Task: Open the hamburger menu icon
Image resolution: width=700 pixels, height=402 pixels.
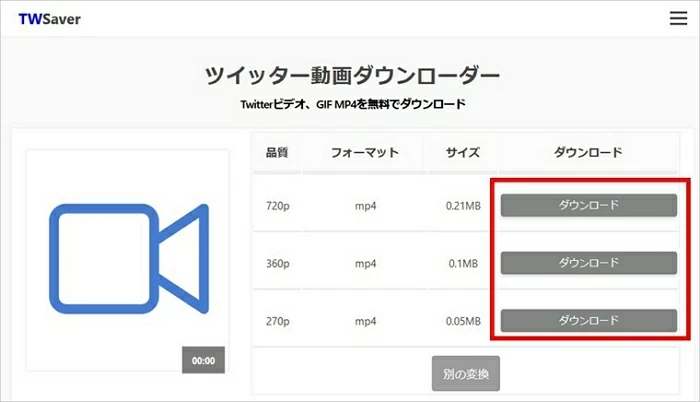Action: (x=678, y=18)
